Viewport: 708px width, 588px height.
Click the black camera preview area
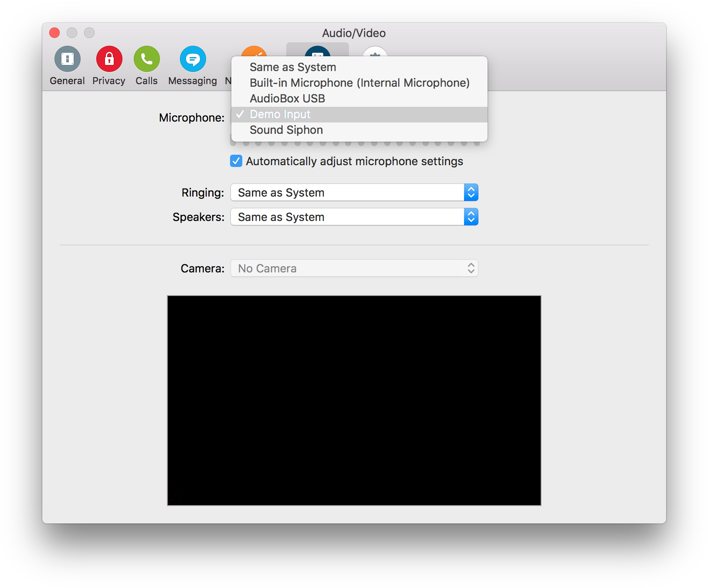point(354,400)
